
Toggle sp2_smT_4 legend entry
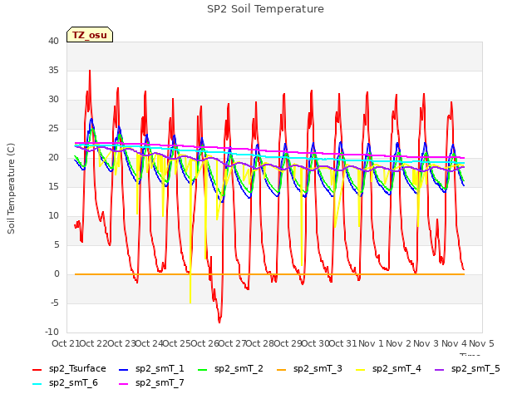pos(388,369)
